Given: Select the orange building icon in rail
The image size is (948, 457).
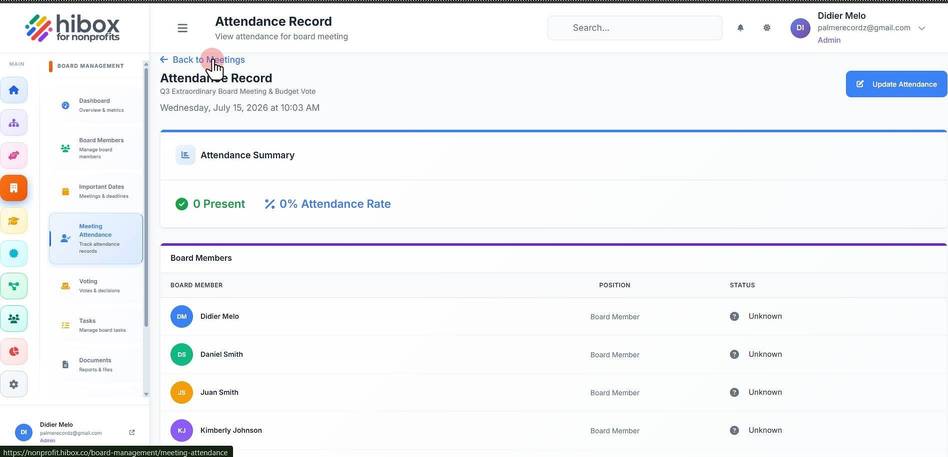Looking at the screenshot, I should [14, 188].
